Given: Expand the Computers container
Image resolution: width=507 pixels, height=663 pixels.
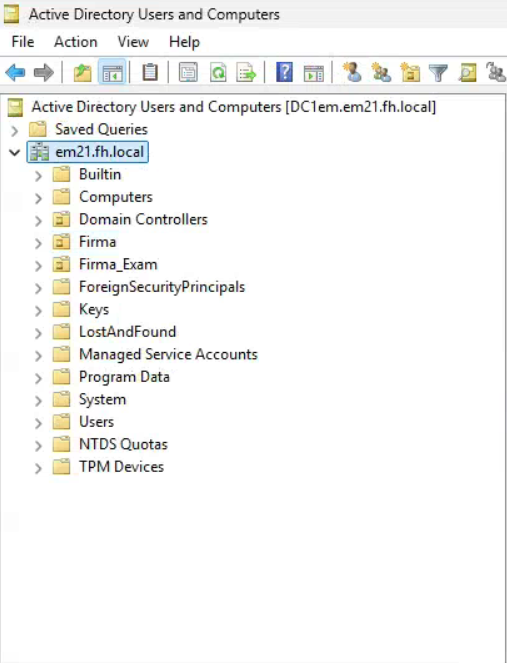Looking at the screenshot, I should pyautogui.click(x=38, y=198).
